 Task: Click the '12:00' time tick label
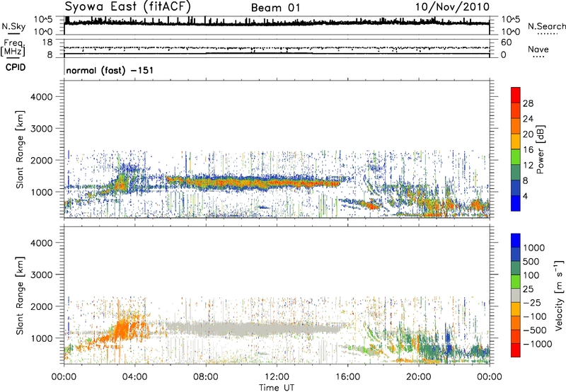[x=277, y=377]
